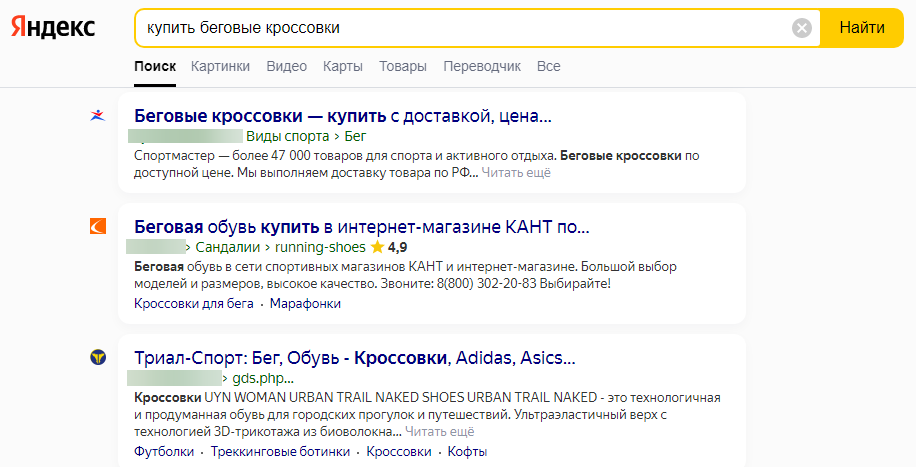
Task: Click the 'Бег' breadcrumb link
Action: [x=355, y=136]
